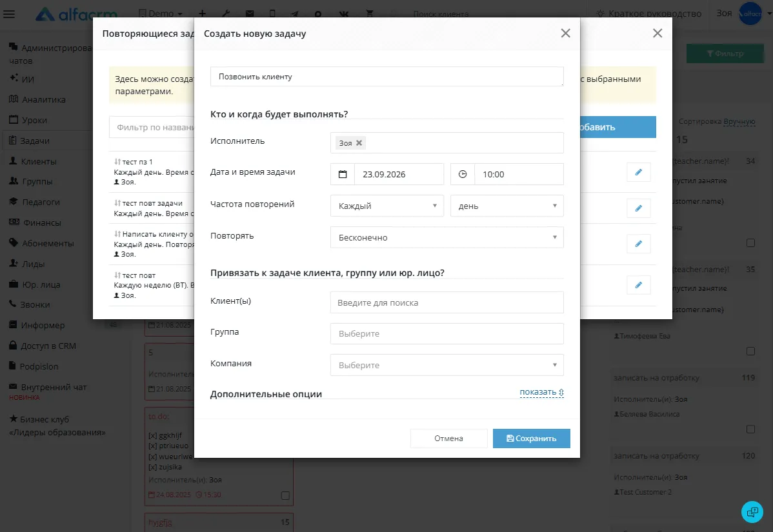The height and width of the screenshot is (532, 773).
Task: Click the pencil edit icon for тест пз 1
Action: coord(638,172)
